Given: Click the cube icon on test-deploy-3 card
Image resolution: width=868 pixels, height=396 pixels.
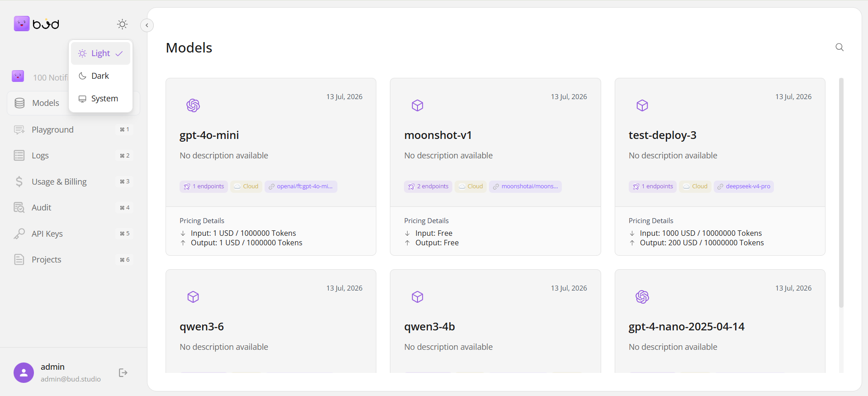Looking at the screenshot, I should [x=642, y=105].
